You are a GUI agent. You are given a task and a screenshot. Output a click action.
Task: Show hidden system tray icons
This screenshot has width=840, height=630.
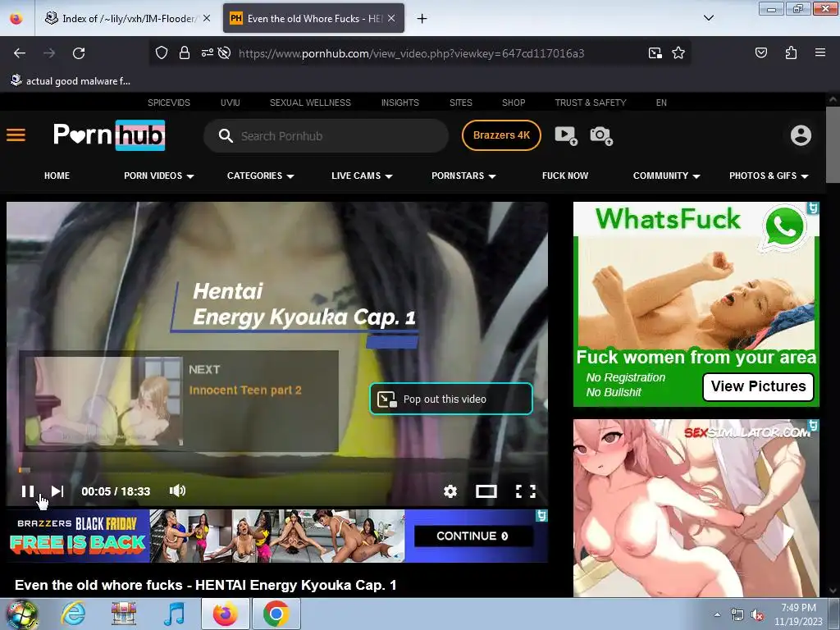point(717,614)
